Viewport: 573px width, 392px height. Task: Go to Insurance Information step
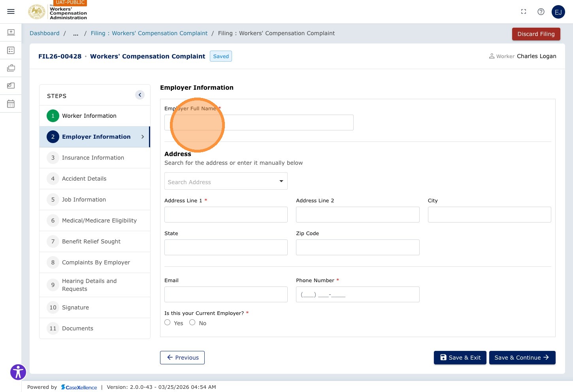95,158
